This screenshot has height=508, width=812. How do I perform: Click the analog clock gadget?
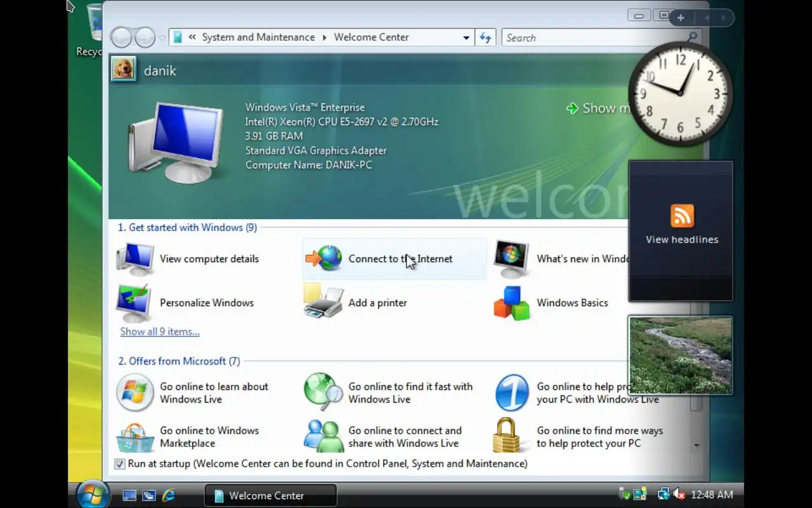pyautogui.click(x=681, y=94)
